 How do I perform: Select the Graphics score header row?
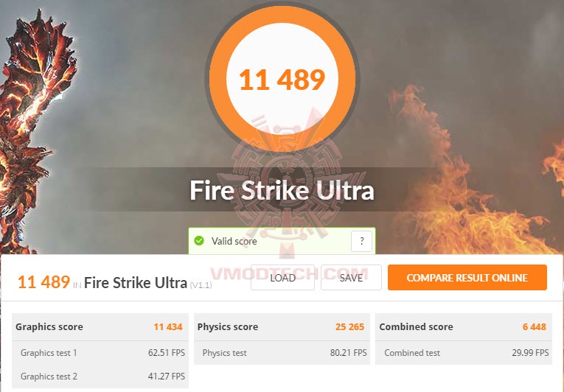[100, 326]
